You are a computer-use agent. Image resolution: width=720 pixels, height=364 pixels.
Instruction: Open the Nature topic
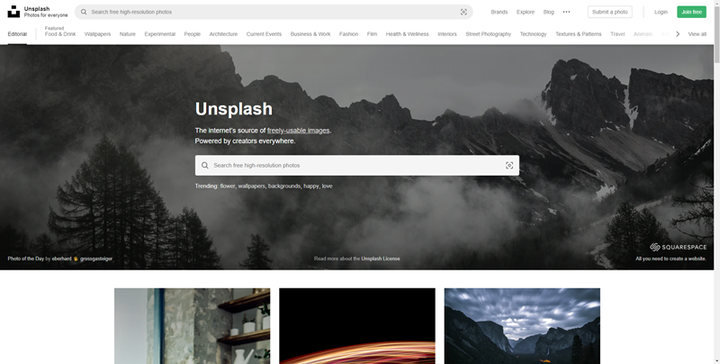pos(127,34)
